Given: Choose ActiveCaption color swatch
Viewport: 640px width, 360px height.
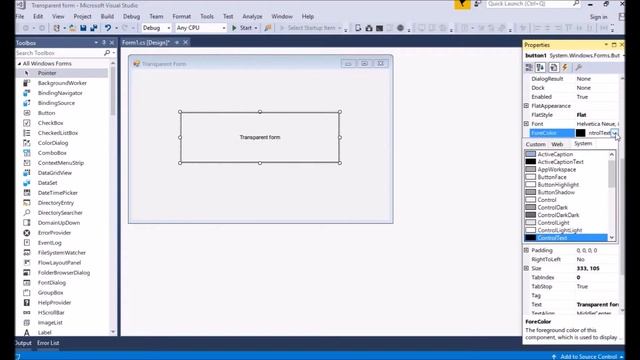Looking at the screenshot, I should click(530, 154).
